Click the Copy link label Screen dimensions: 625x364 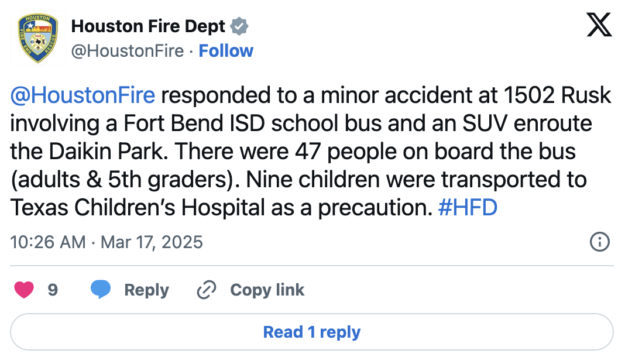point(267,290)
